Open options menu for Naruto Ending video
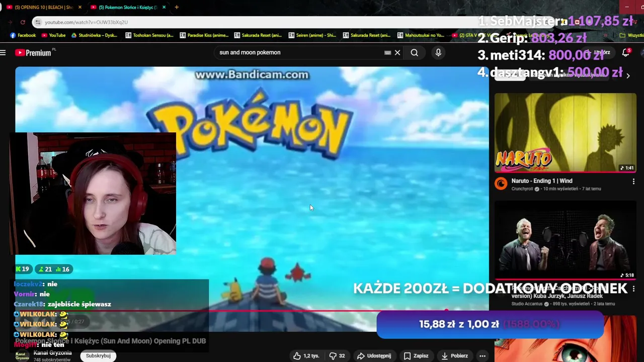Image resolution: width=644 pixels, height=362 pixels. pyautogui.click(x=633, y=182)
